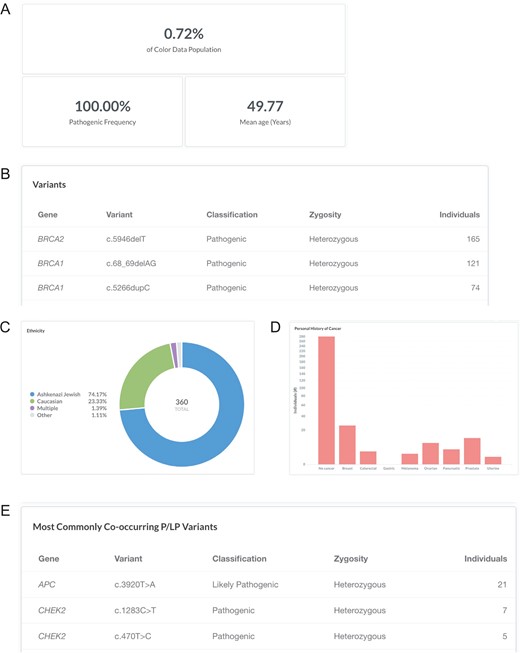Viewport: 520px width, 653px height.
Task: Click CHEK2 gene in c.470T>C row
Action: point(52,636)
